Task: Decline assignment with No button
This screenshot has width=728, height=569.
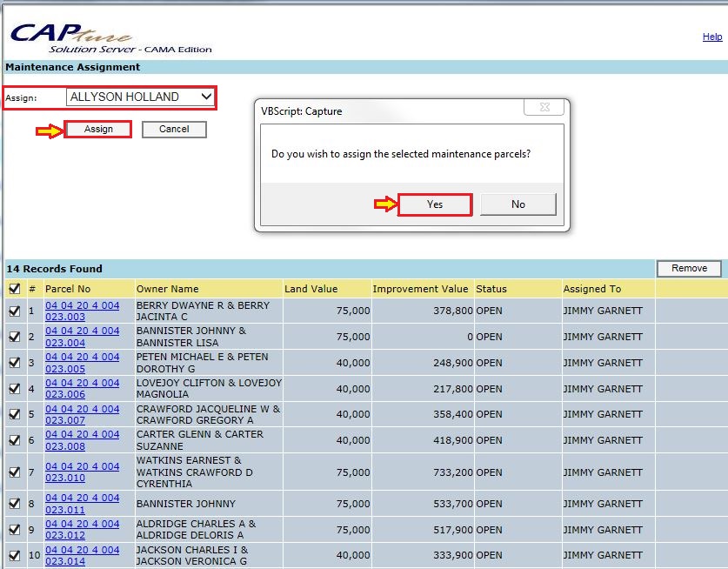Action: point(518,204)
